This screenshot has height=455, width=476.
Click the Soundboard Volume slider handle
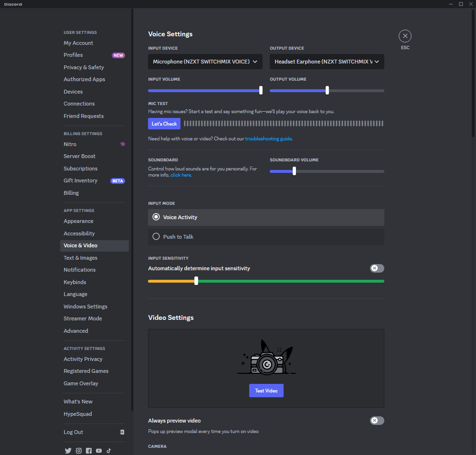point(294,171)
